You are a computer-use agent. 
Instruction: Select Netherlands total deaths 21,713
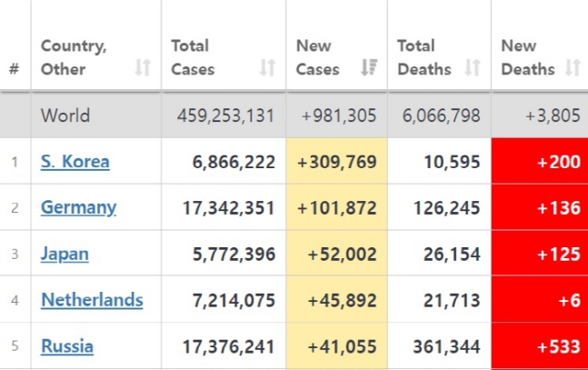coord(452,301)
